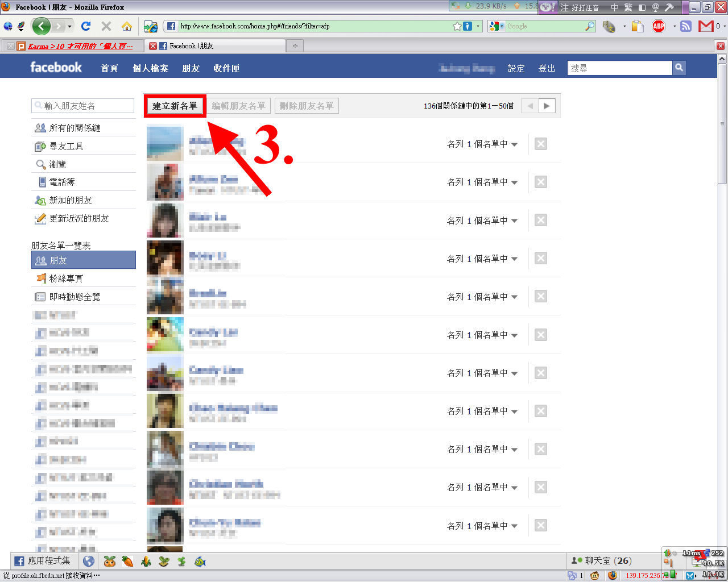Image resolution: width=728 pixels, height=582 pixels.
Task: Click the 編輯朋友名單 button
Action: point(238,106)
